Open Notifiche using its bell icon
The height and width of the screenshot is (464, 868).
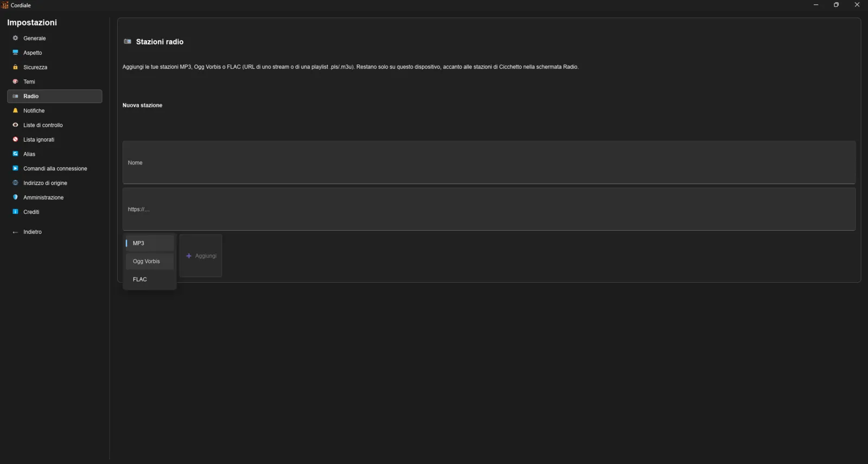point(15,111)
